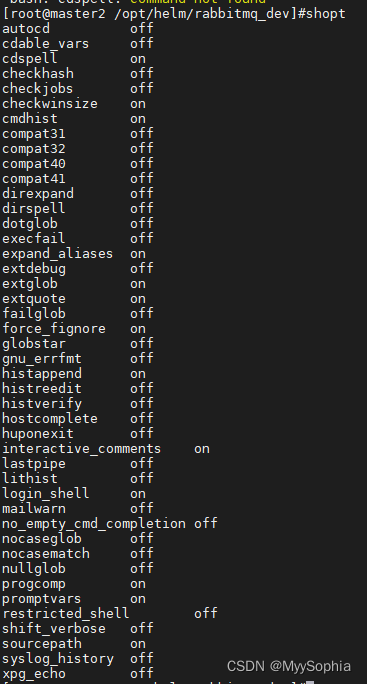Select the histappend option name
Viewport: 367px width, 684px height.
42,374
